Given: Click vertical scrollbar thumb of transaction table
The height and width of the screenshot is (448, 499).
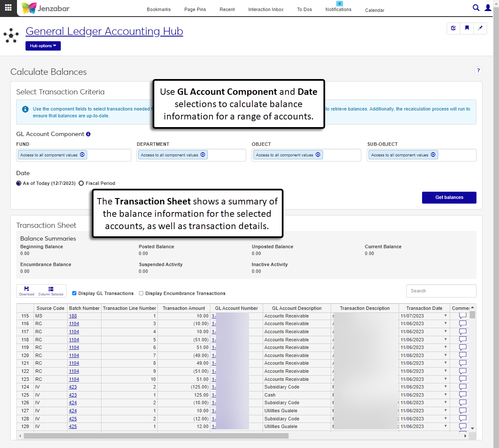Looking at the screenshot, I should 473,315.
